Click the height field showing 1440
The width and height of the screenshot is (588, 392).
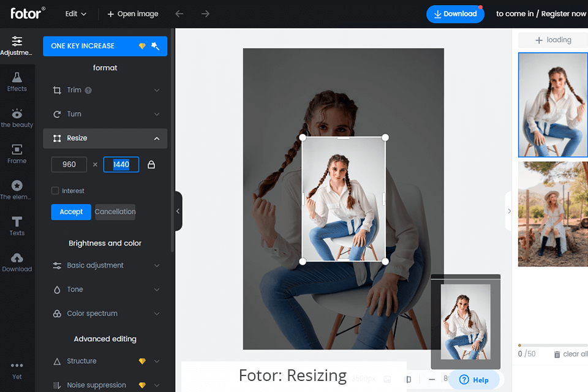coord(121,165)
